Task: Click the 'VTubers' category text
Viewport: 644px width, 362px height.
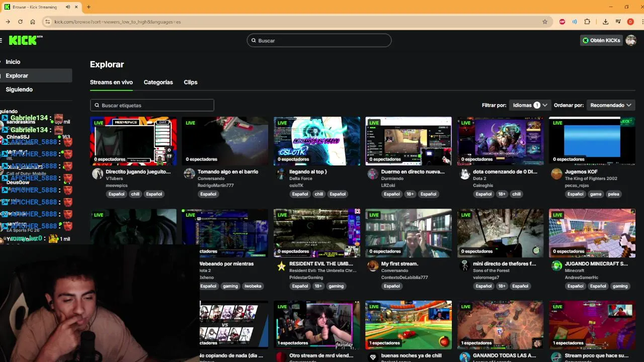Action: 114,178
